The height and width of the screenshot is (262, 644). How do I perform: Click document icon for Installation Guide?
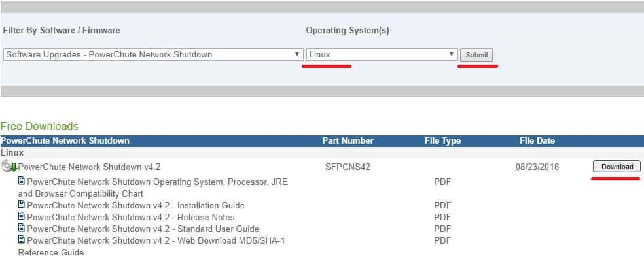(x=22, y=205)
